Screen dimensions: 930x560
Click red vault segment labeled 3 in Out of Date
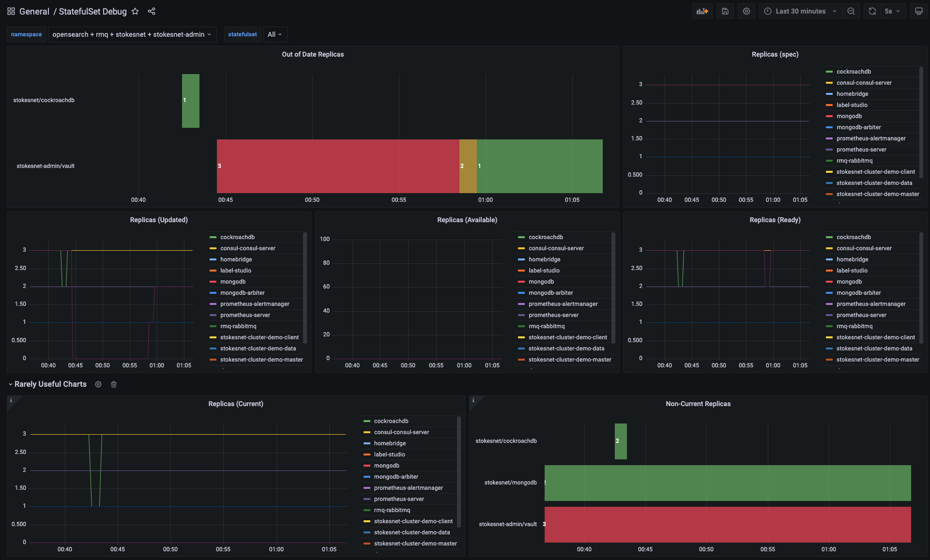coord(338,166)
